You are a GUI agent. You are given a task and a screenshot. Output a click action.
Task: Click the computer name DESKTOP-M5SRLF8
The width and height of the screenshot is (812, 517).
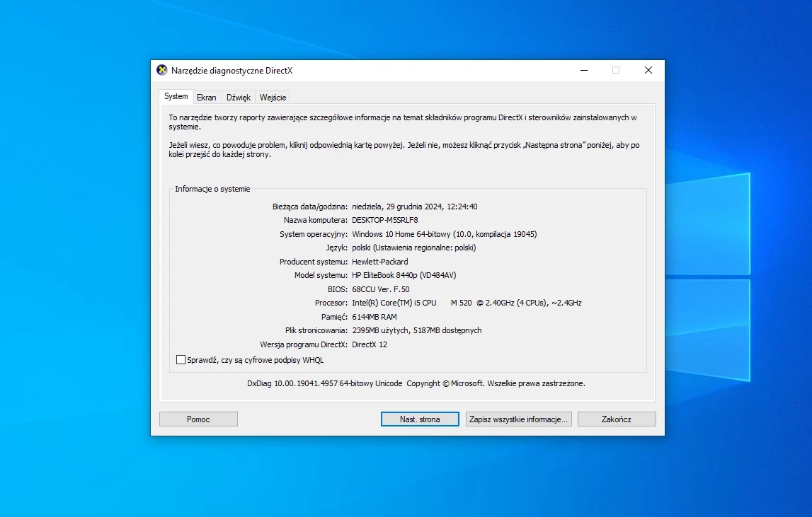click(x=385, y=220)
